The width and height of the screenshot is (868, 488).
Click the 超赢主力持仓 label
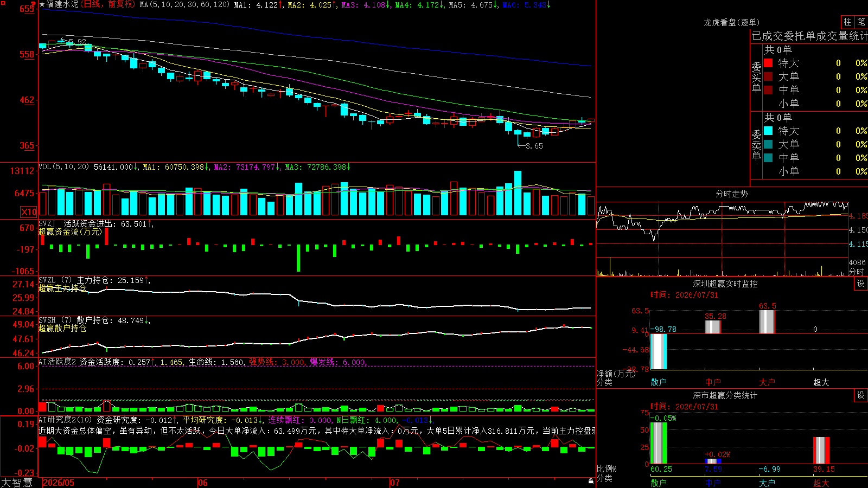coord(62,288)
